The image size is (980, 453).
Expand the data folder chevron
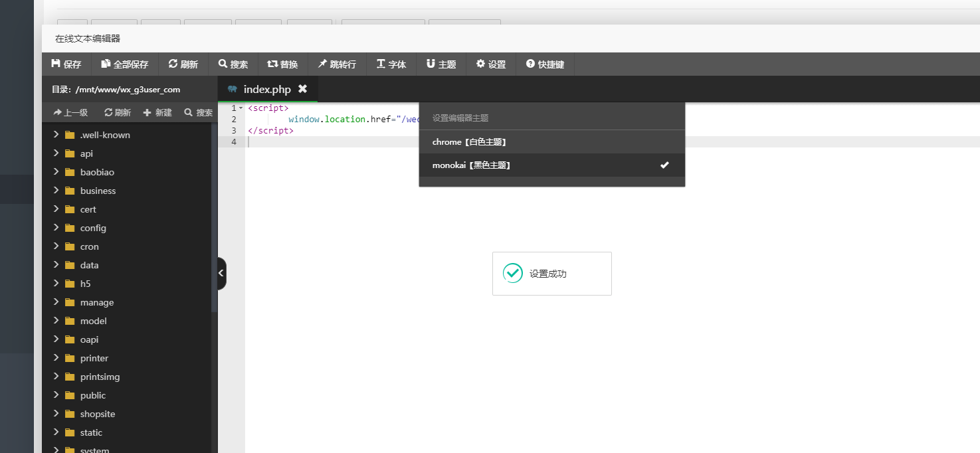pyautogui.click(x=56, y=265)
